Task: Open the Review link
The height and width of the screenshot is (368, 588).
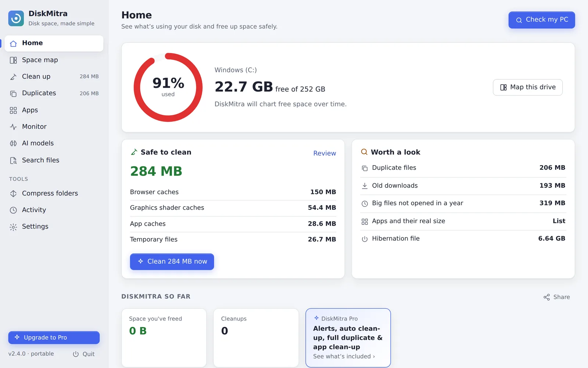Action: [325, 153]
